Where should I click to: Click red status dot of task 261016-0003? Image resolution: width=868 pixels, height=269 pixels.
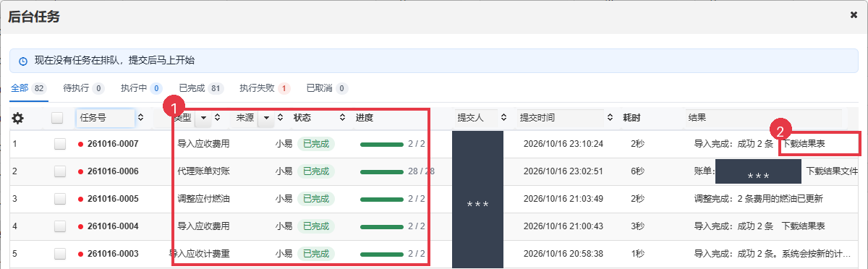[x=81, y=254]
